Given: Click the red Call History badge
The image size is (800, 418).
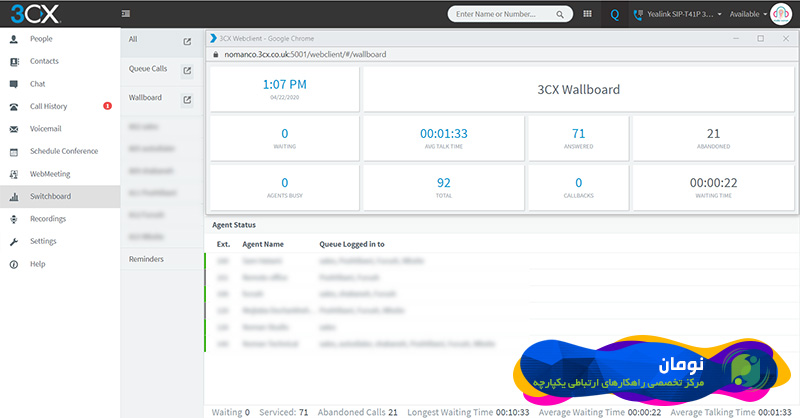Looking at the screenshot, I should tap(107, 106).
